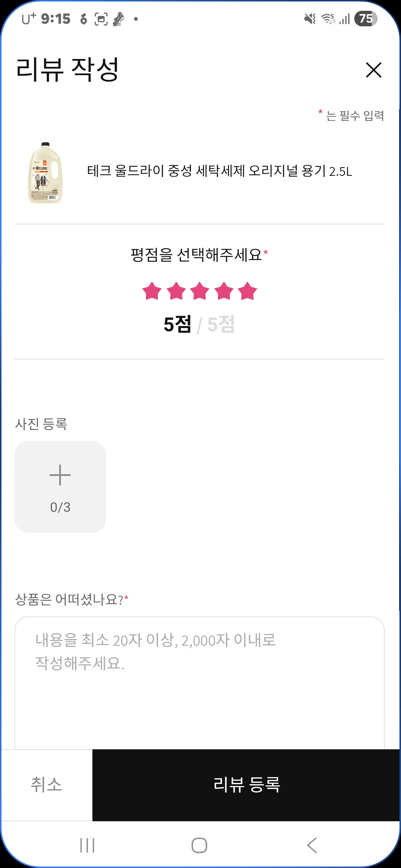Image resolution: width=401 pixels, height=868 pixels.
Task: Open Android recent apps button
Action: pyautogui.click(x=87, y=845)
